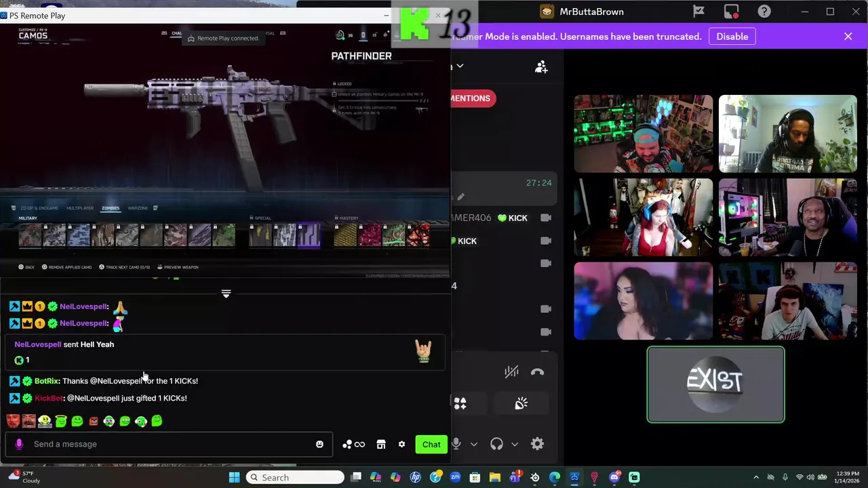868x488 pixels.
Task: Click NelLovespell in the sent Hell Yeah card
Action: point(38,344)
